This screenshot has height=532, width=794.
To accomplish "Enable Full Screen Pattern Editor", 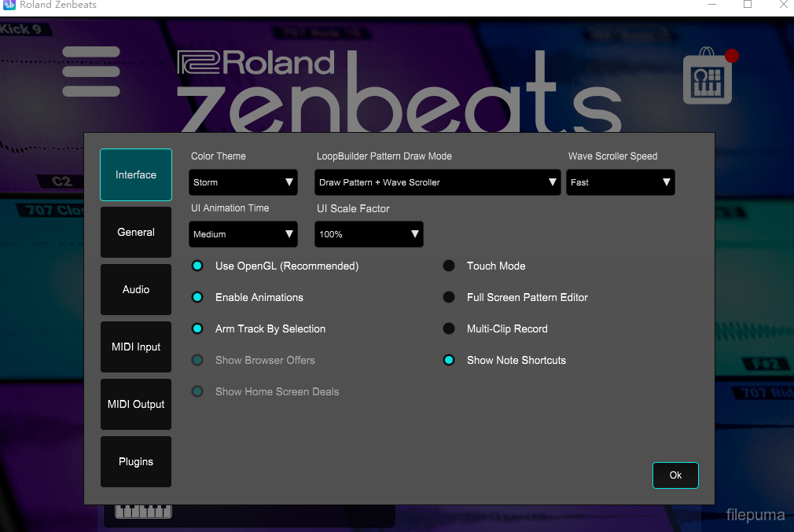I will [449, 298].
